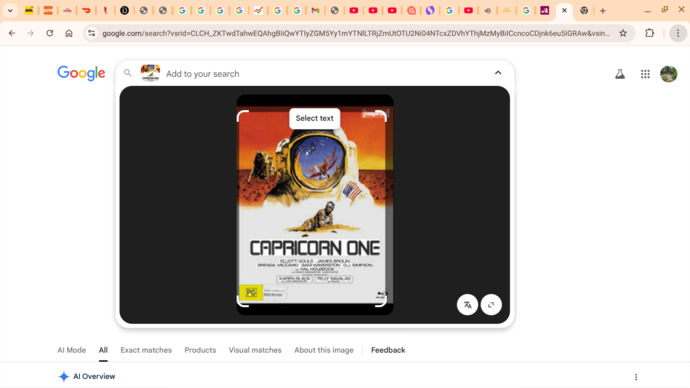690x388 pixels.
Task: Open the tab search dropdown arrow
Action: 10,11
